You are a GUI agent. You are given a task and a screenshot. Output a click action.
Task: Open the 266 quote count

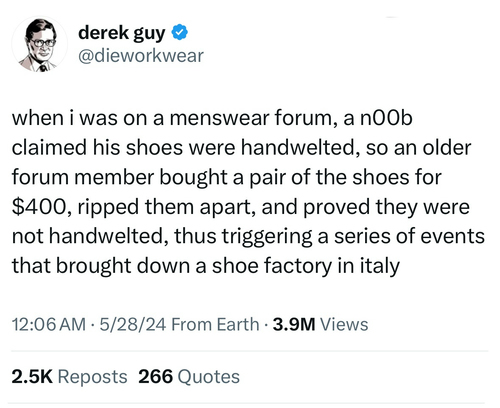[156, 377]
